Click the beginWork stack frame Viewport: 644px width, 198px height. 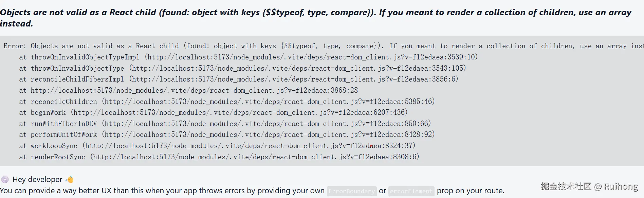pyautogui.click(x=213, y=112)
